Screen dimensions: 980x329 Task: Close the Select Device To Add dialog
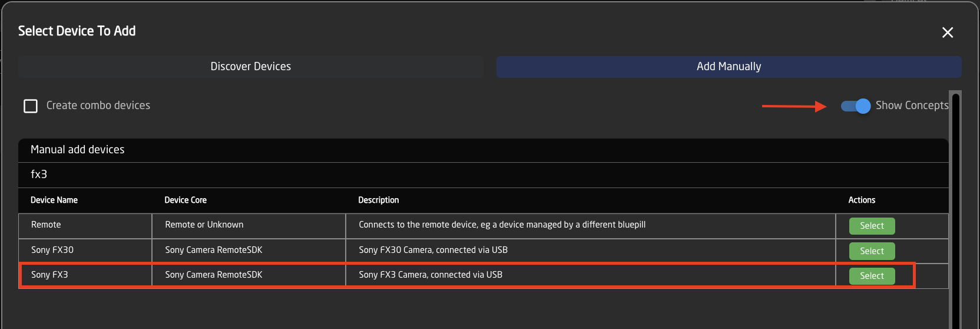coord(947,32)
